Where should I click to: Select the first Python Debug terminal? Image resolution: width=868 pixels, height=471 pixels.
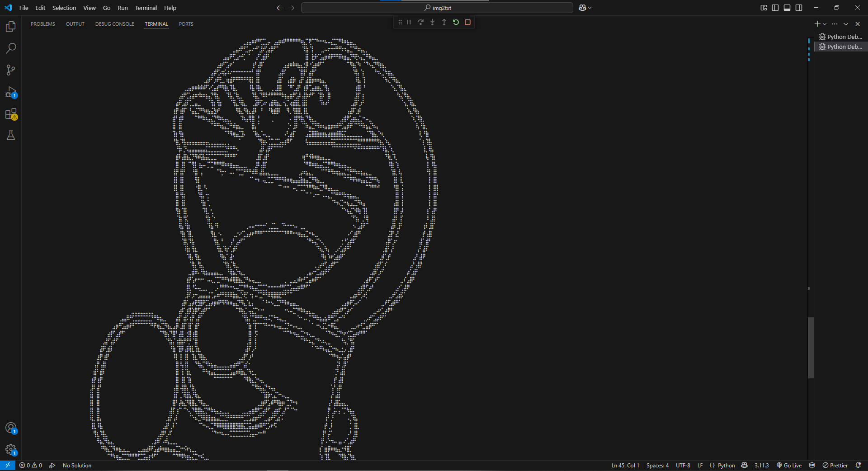coord(841,37)
